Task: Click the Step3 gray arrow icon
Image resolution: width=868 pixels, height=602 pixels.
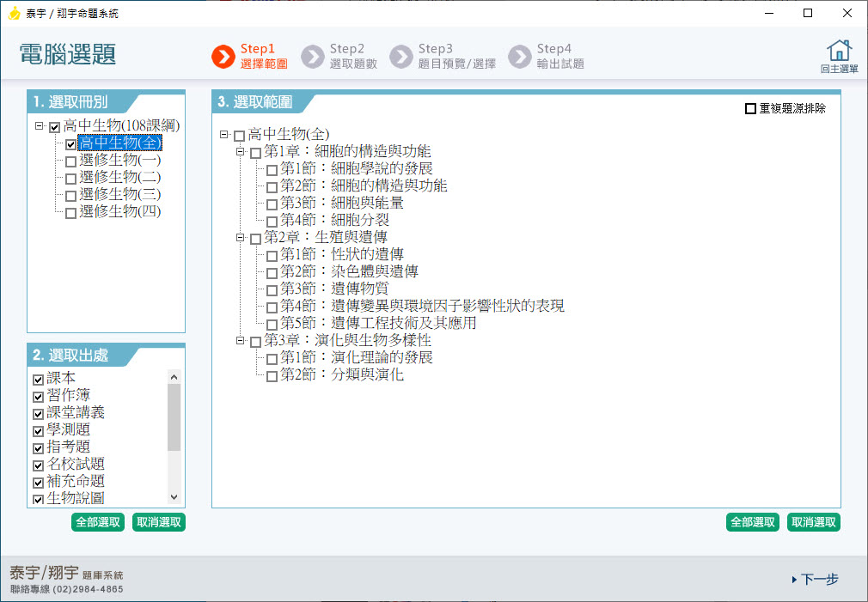Action: [401, 57]
